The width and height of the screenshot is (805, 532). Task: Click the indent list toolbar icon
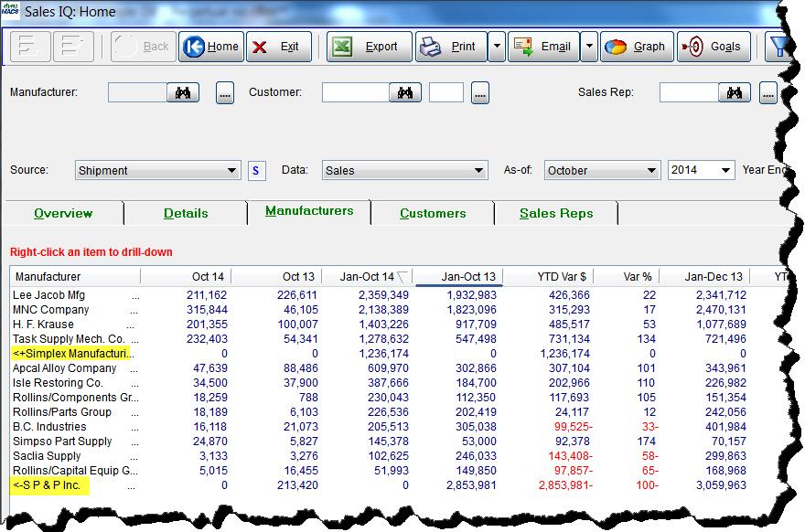coord(73,47)
